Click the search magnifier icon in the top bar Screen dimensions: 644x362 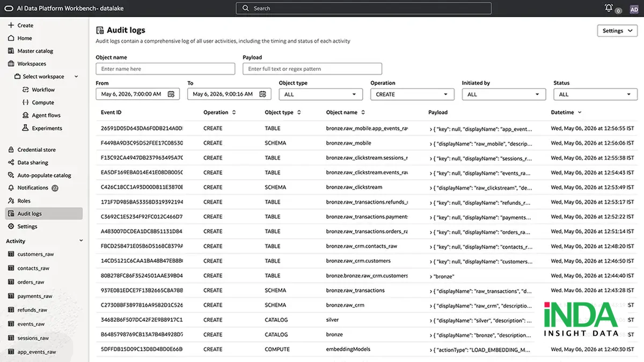tap(246, 9)
